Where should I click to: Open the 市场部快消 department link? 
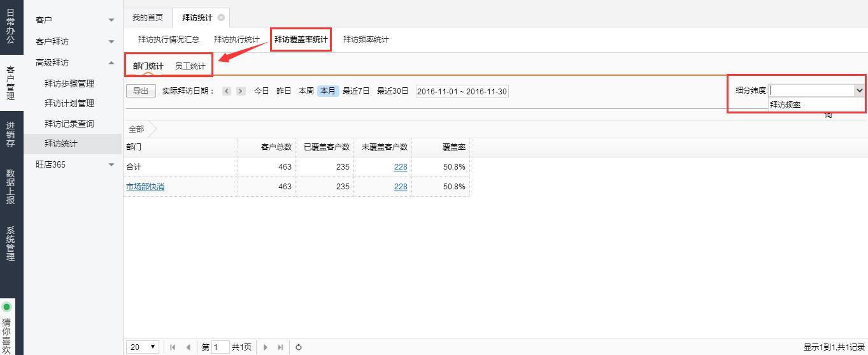[145, 187]
